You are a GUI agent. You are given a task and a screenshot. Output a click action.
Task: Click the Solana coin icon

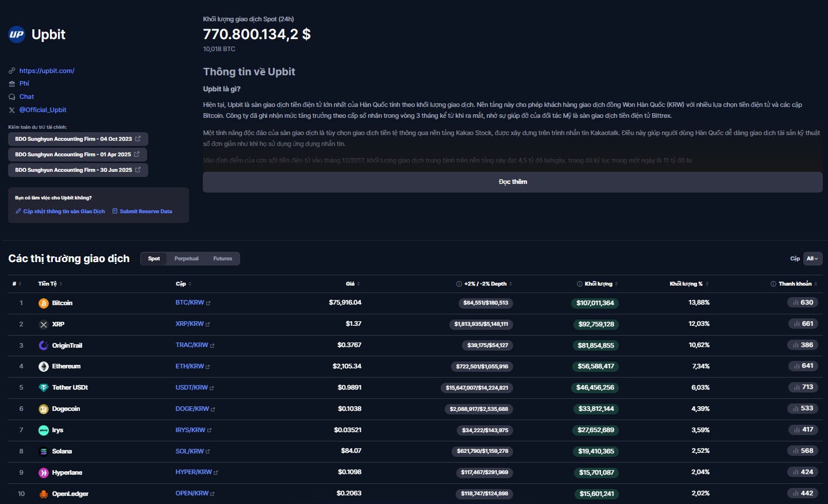pyautogui.click(x=44, y=452)
